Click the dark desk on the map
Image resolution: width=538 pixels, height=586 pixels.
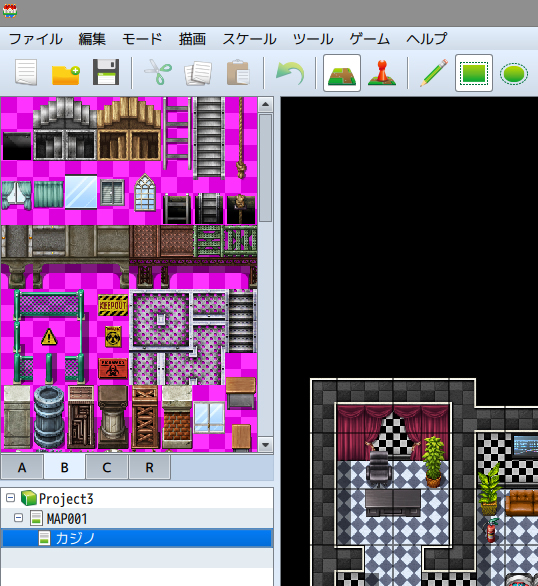pyautogui.click(x=393, y=503)
